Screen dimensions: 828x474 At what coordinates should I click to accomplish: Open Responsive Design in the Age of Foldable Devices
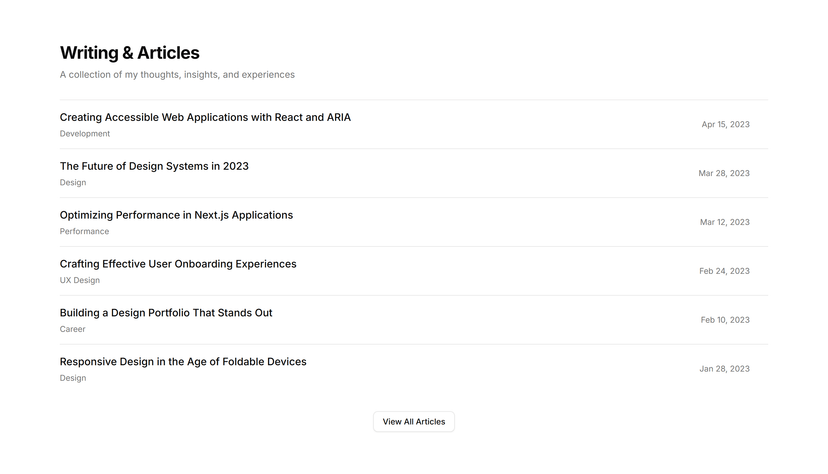(x=183, y=362)
